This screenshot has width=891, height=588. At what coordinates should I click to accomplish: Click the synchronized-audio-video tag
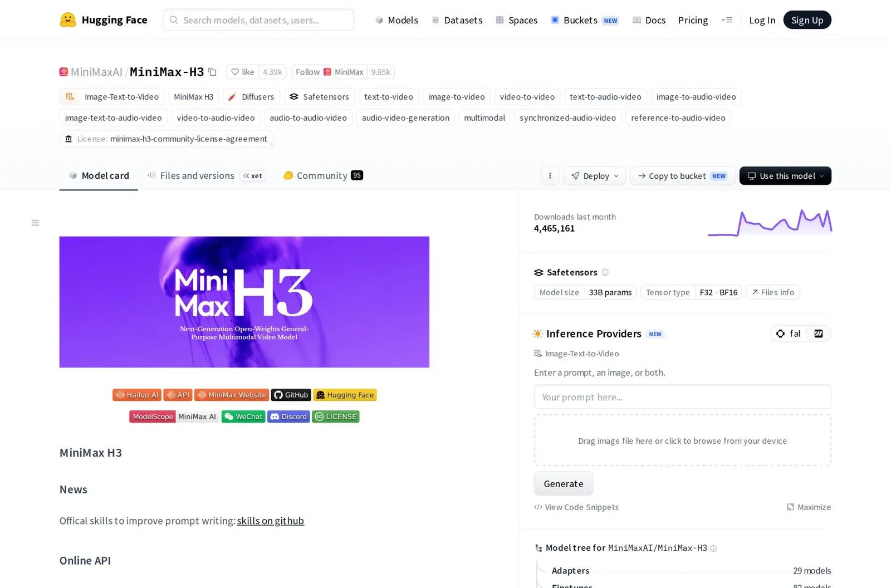pos(567,117)
